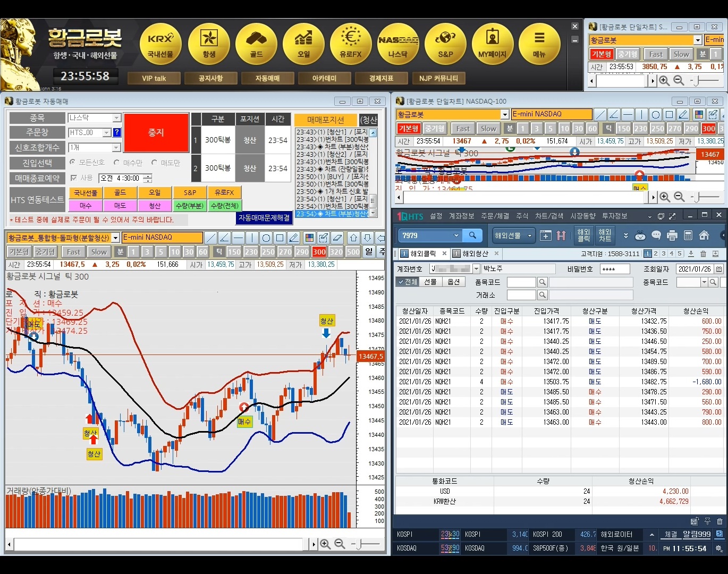Click blue help question mark beside HTS_00

tap(117, 132)
